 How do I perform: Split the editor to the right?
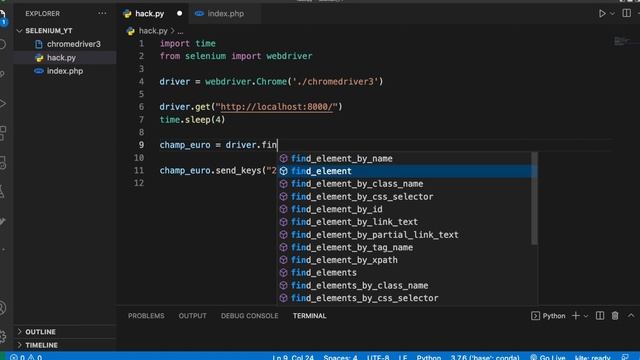(x=627, y=13)
